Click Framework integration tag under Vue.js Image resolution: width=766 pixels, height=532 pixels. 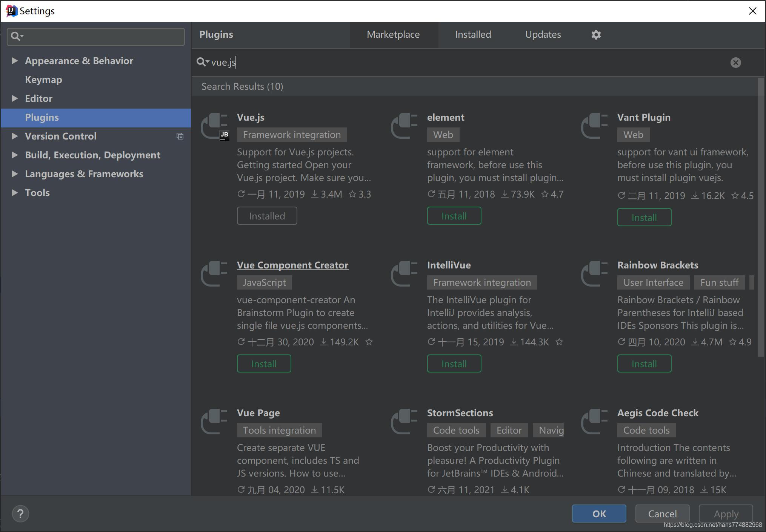click(292, 135)
